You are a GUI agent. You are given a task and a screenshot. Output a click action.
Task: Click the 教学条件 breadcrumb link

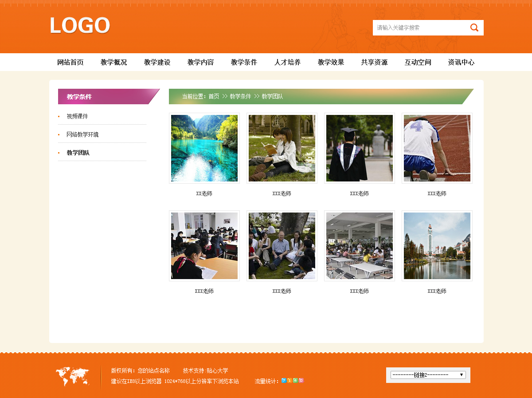tap(240, 96)
